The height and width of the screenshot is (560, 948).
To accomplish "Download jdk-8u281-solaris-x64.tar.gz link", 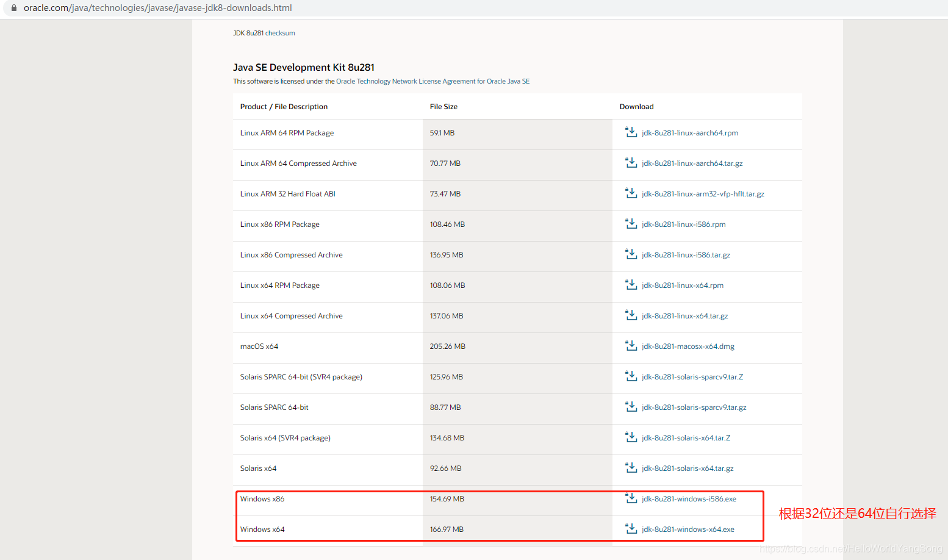I will [688, 468].
